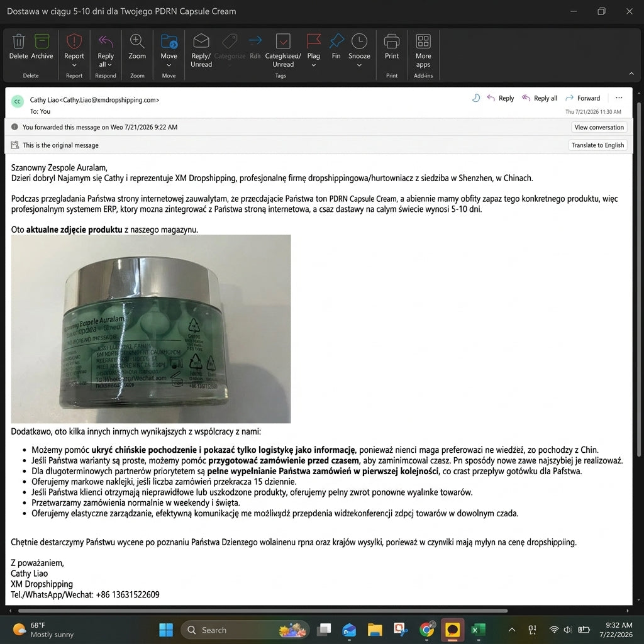Open Wi-Fi network settings

[554, 630]
